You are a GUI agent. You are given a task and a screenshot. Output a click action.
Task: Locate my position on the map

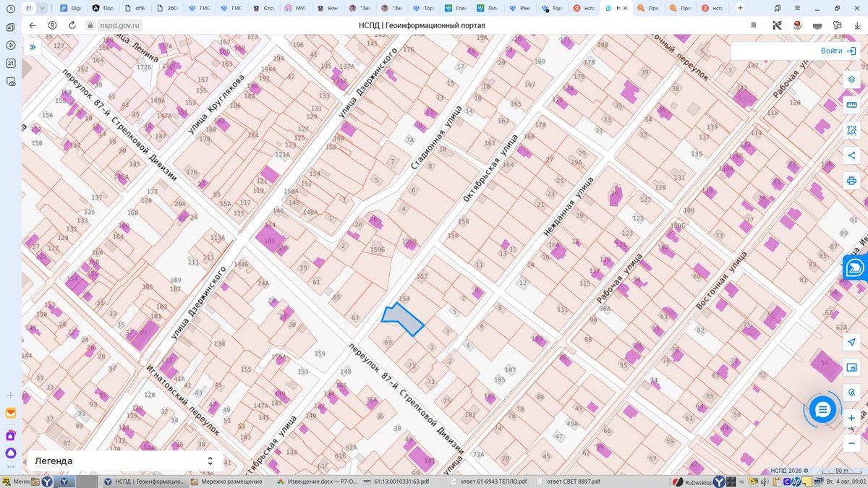(851, 341)
